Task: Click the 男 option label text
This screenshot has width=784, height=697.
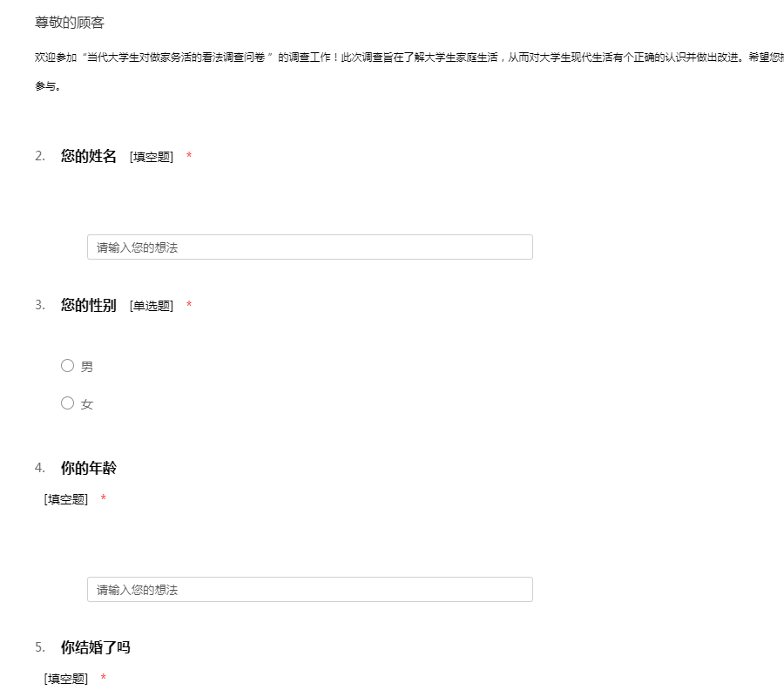Action: (x=87, y=367)
